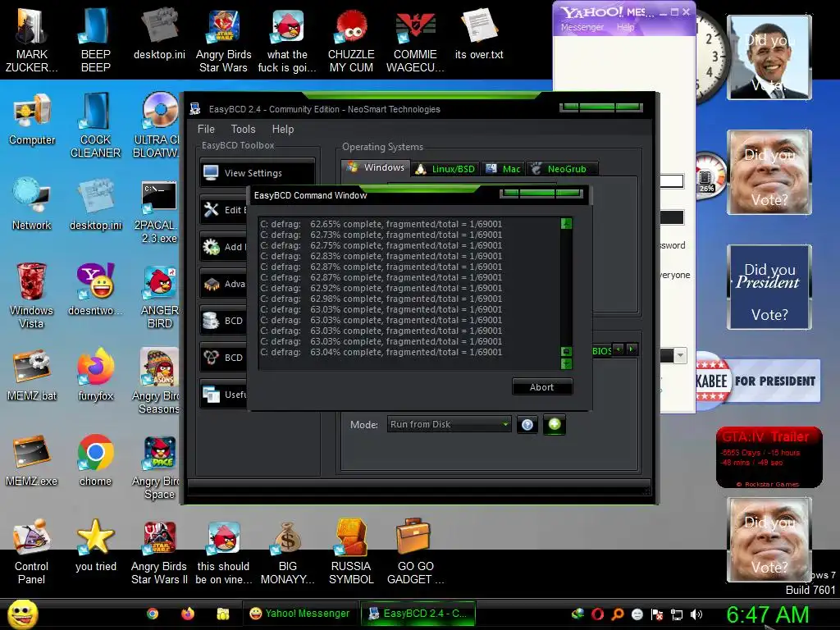Click tab scroll right arrow near BIOS
The width and height of the screenshot is (840, 630).
coord(632,349)
